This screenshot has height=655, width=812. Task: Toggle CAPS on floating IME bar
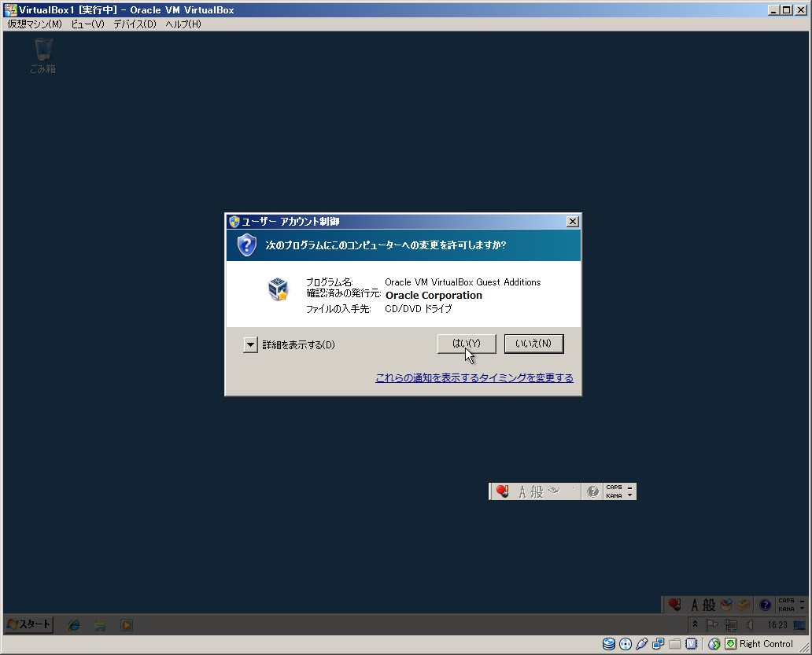[x=615, y=488]
